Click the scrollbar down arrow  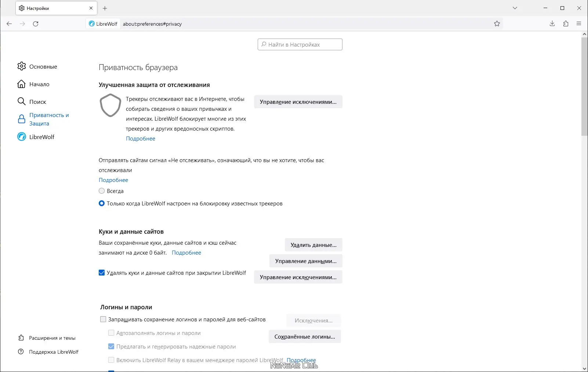[x=585, y=369]
